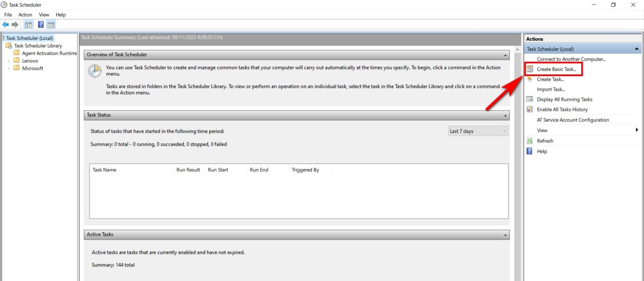Click the summary pane vertical scrollbar
The width and height of the screenshot is (644, 281).
pyautogui.click(x=518, y=163)
